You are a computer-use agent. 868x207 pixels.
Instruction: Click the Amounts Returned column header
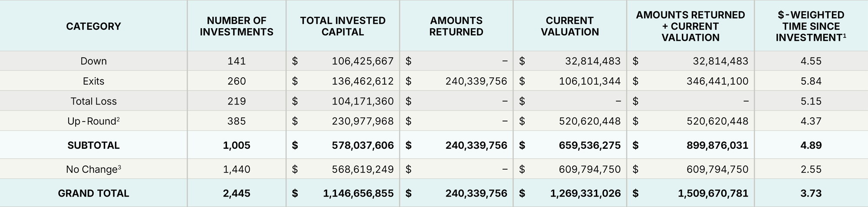click(x=456, y=26)
